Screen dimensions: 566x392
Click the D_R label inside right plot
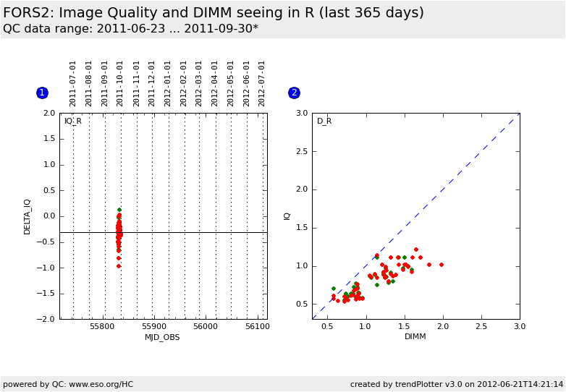click(x=324, y=121)
